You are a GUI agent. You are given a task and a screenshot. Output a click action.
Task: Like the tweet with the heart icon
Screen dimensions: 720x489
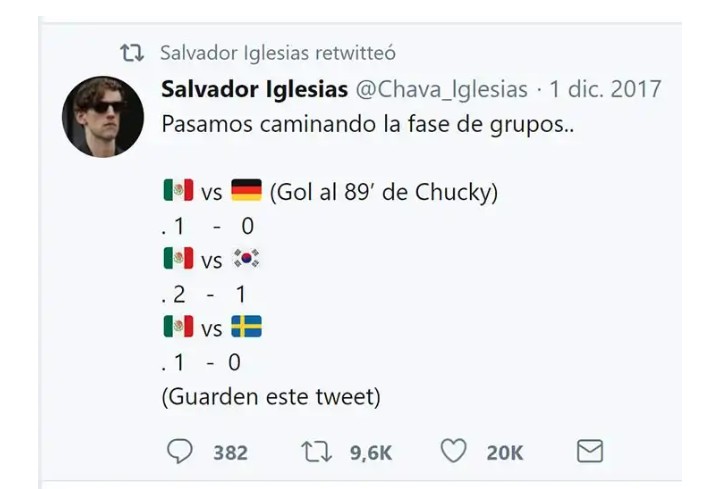point(454,452)
